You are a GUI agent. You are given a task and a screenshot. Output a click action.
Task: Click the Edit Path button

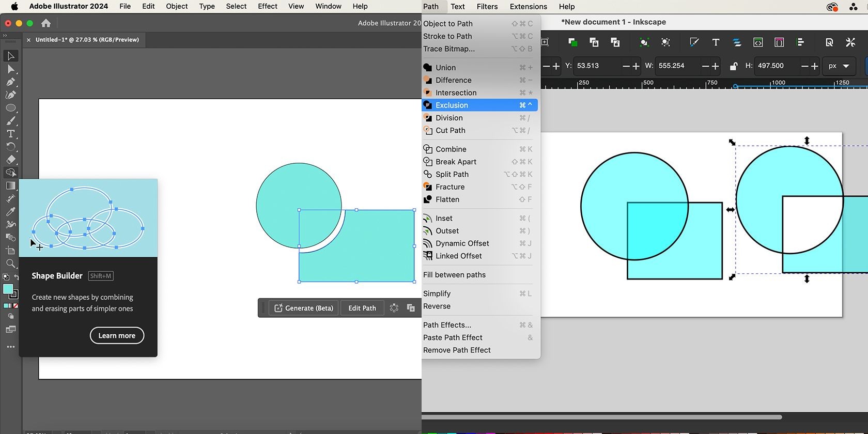[362, 308]
